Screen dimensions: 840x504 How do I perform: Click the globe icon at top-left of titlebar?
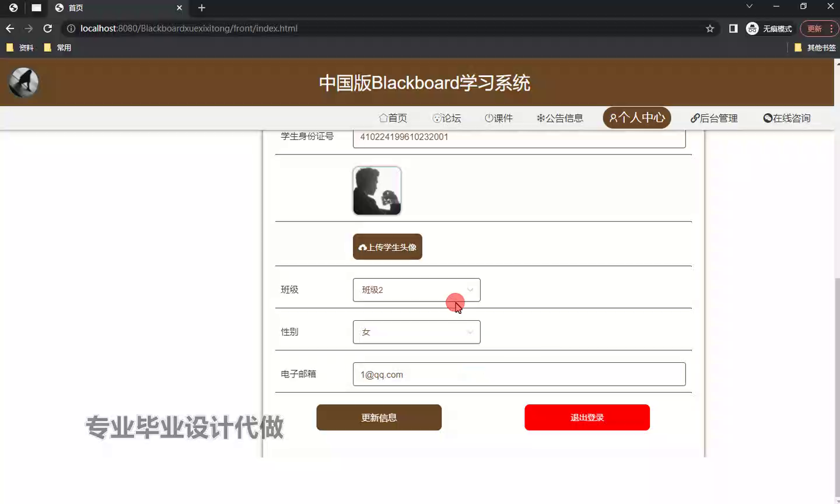pyautogui.click(x=13, y=8)
